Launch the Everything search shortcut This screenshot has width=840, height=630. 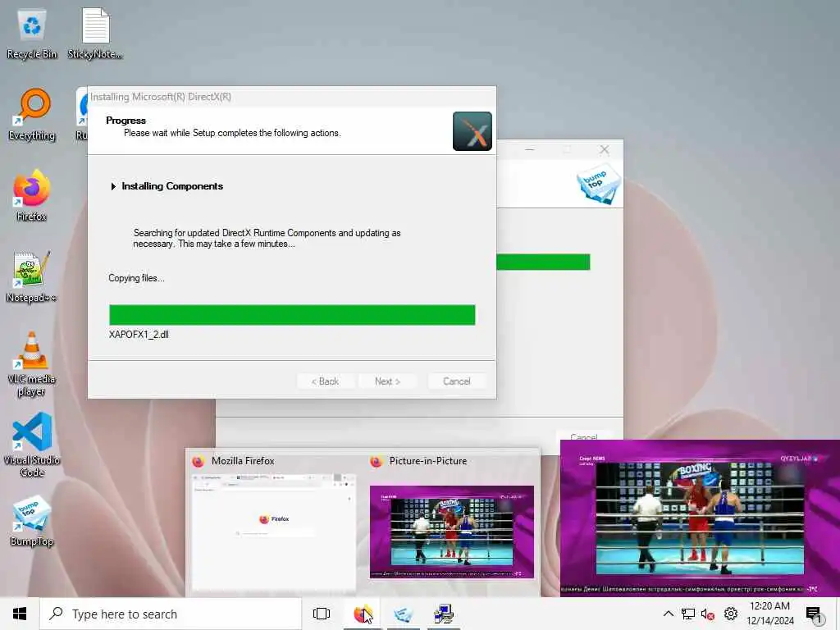click(x=32, y=115)
